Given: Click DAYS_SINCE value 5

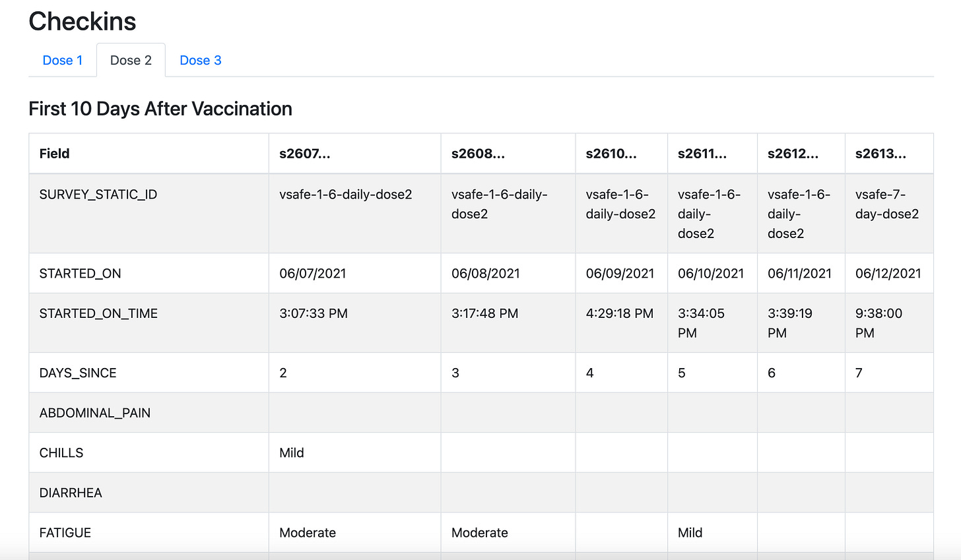Looking at the screenshot, I should pyautogui.click(x=682, y=373).
